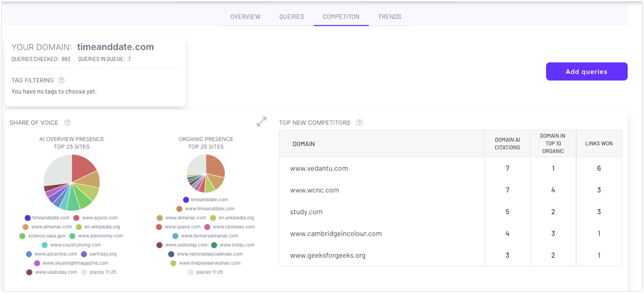This screenshot has height=293, width=644.
Task: Select the places 11-25 swatch in the Organic legend
Action: click(x=191, y=272)
